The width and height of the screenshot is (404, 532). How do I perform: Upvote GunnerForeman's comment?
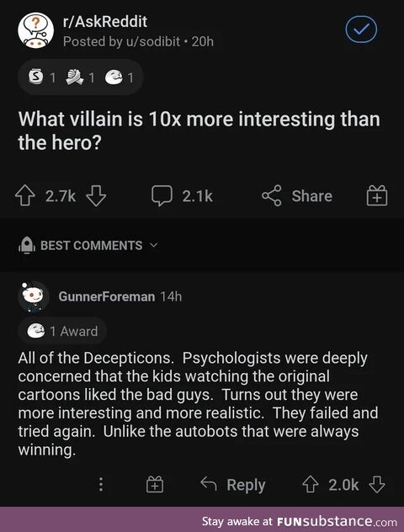310,484
